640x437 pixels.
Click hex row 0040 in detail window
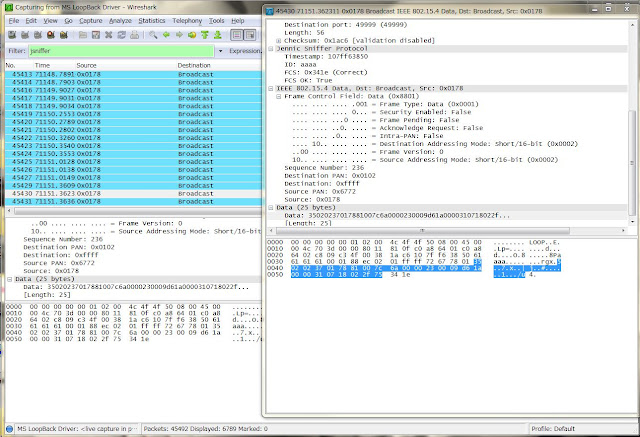(x=414, y=268)
